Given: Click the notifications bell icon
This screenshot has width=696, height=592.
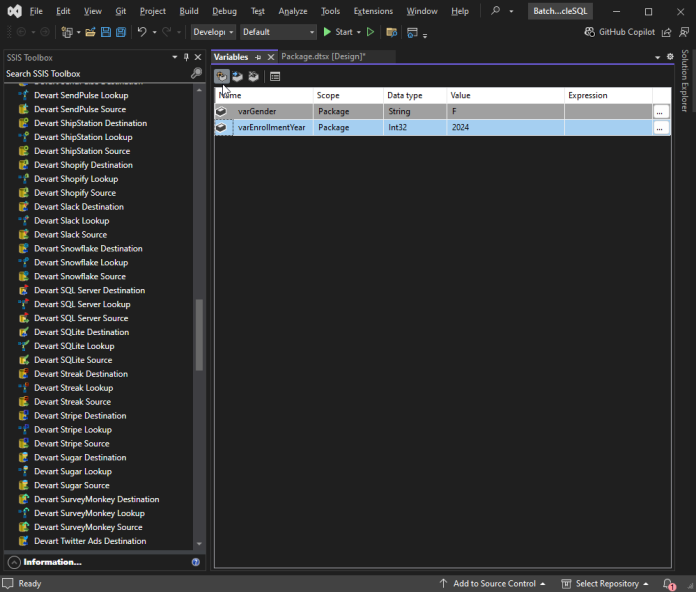Looking at the screenshot, I should point(668,584).
